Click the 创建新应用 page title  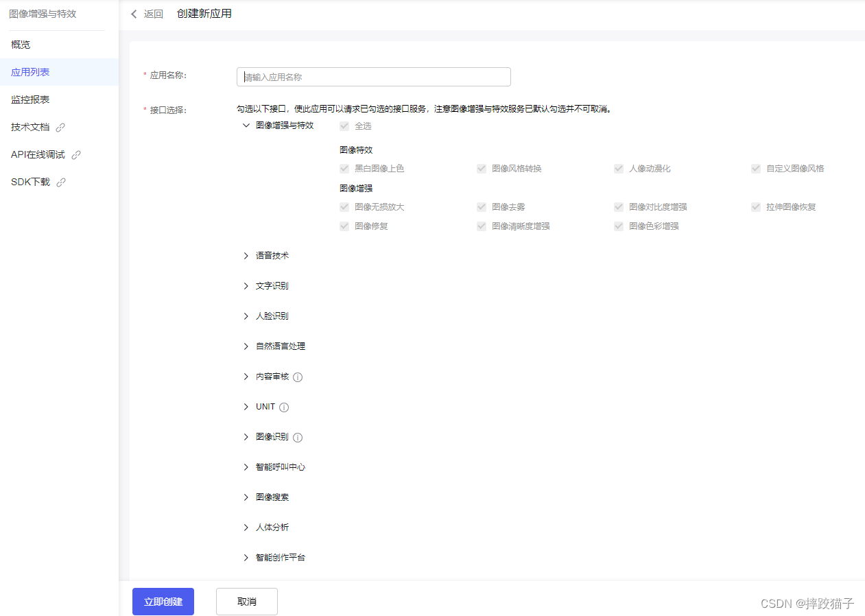pyautogui.click(x=204, y=14)
